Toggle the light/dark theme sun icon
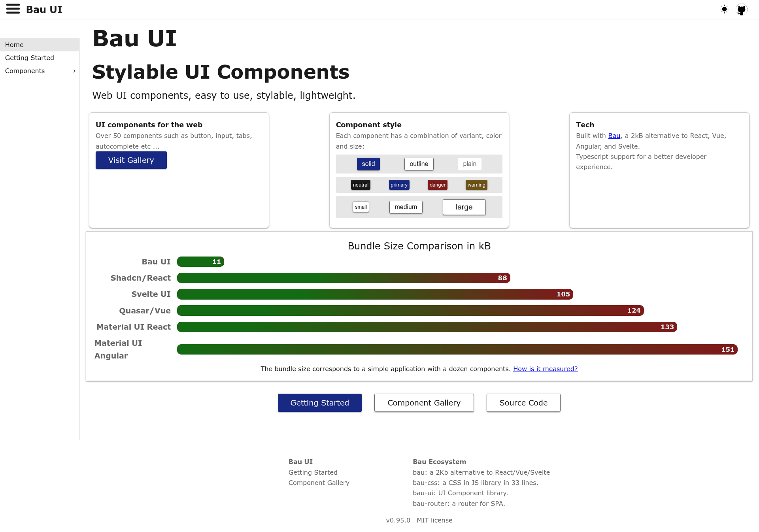The height and width of the screenshot is (532, 759). click(x=724, y=9)
